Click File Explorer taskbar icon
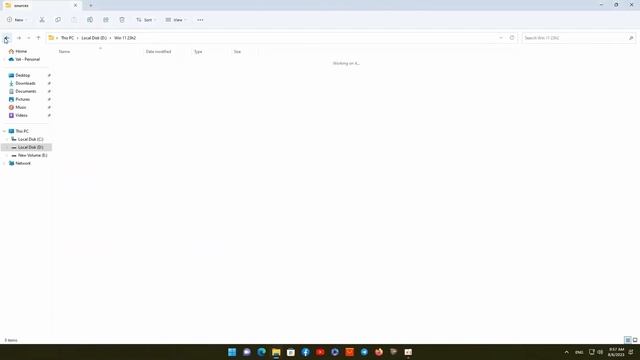 276,352
